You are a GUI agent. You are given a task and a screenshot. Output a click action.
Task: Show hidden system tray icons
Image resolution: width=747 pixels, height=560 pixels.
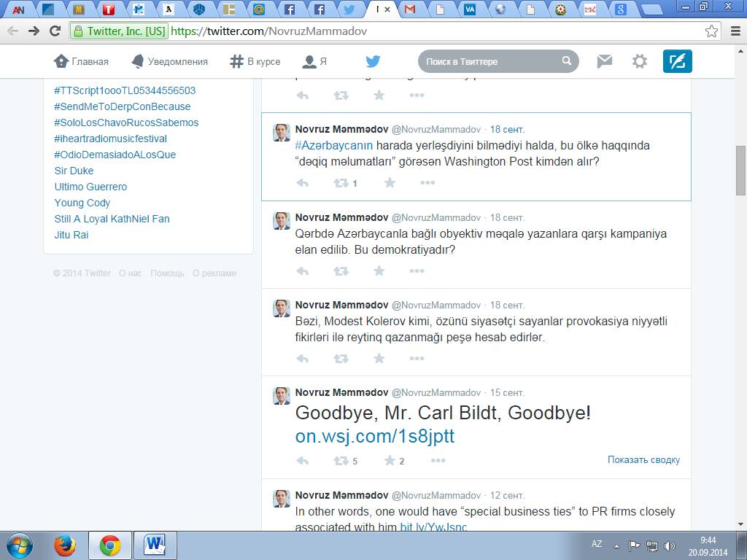coord(617,546)
